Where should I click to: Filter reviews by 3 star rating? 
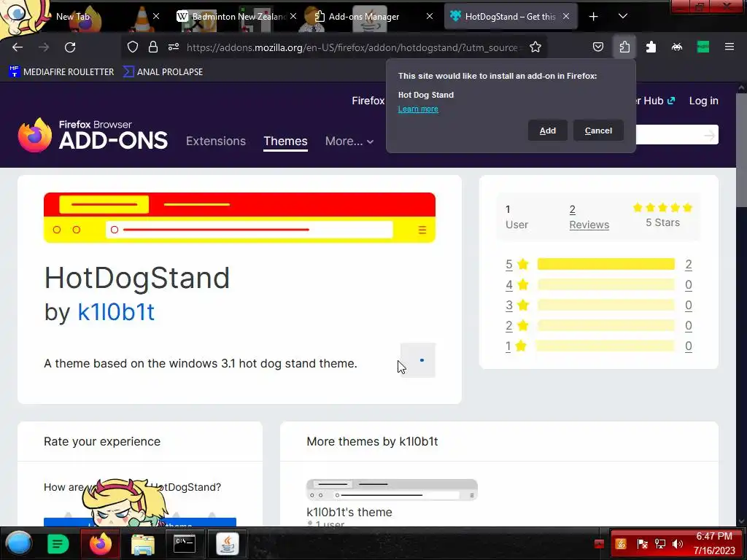point(517,306)
